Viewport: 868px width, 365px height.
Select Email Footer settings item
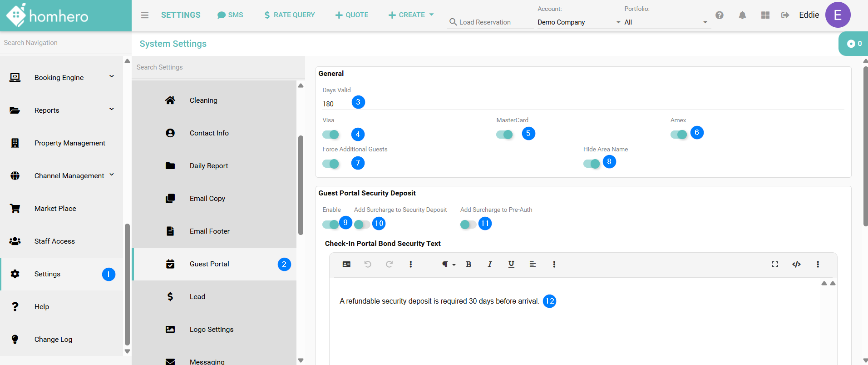(209, 231)
